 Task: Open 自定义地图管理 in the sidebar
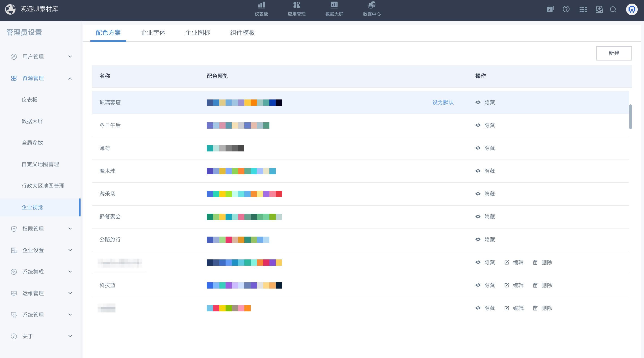tap(40, 164)
